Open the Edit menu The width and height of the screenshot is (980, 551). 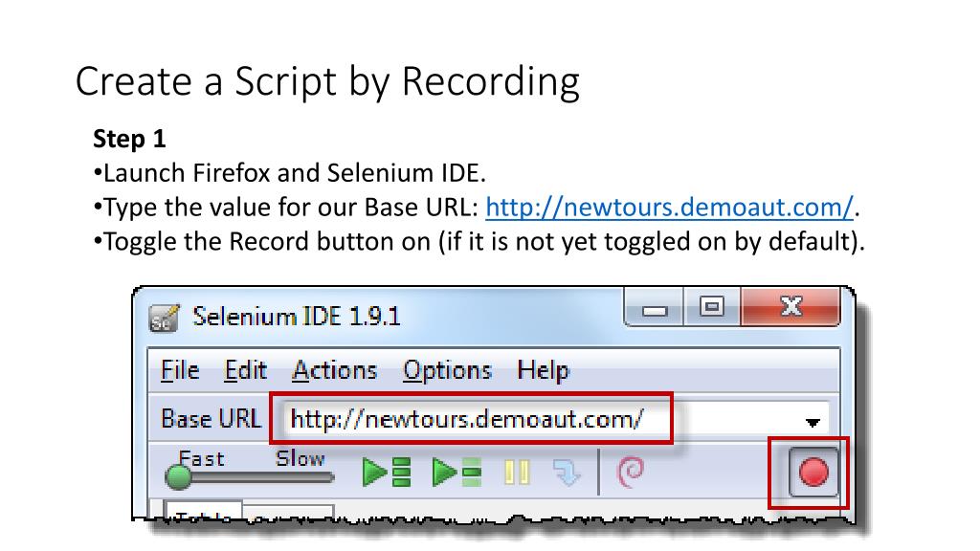pyautogui.click(x=246, y=370)
